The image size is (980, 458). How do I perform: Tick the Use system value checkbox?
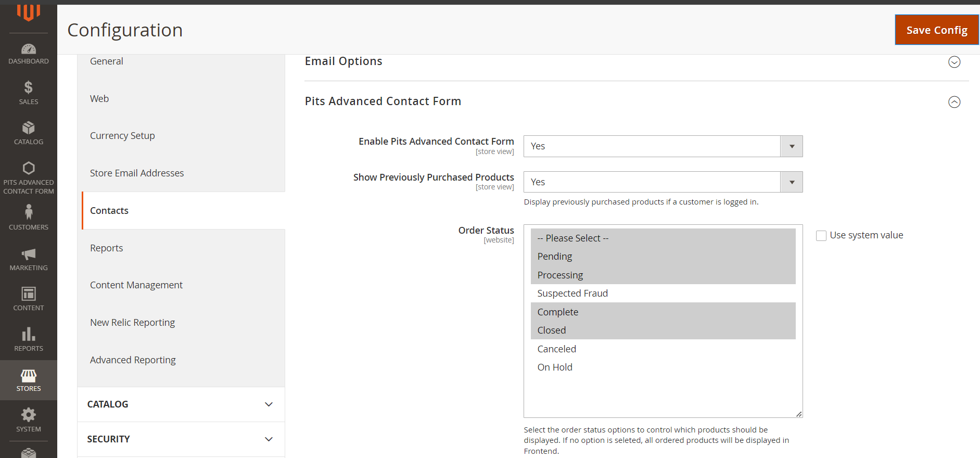tap(821, 236)
